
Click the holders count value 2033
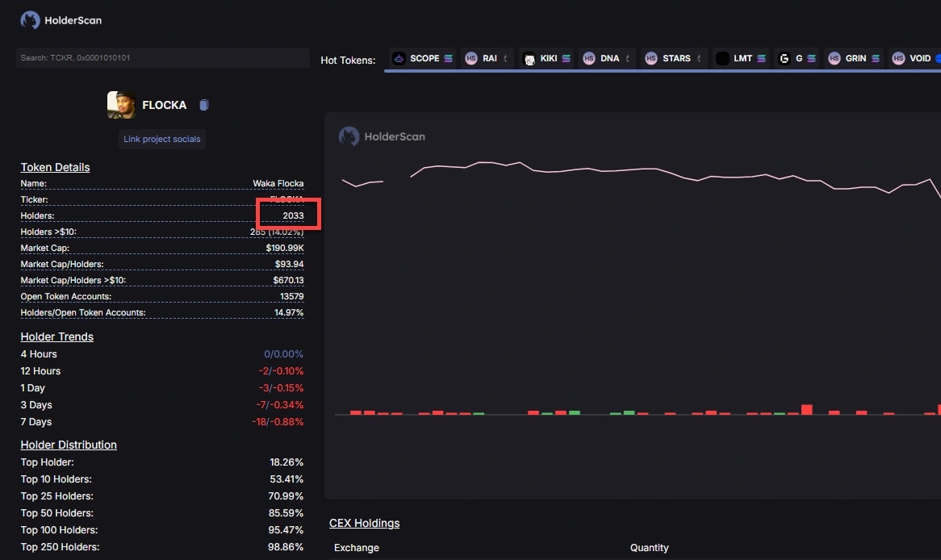coord(293,215)
